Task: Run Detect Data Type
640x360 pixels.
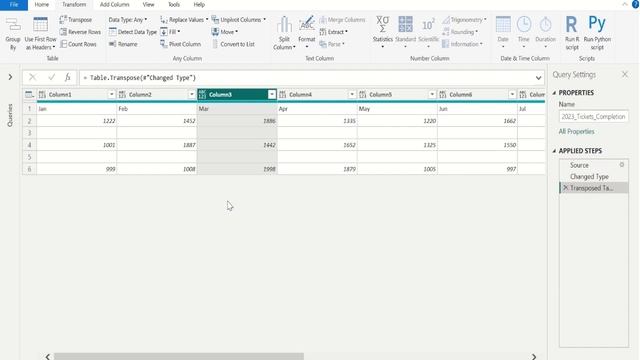Action: [133, 32]
